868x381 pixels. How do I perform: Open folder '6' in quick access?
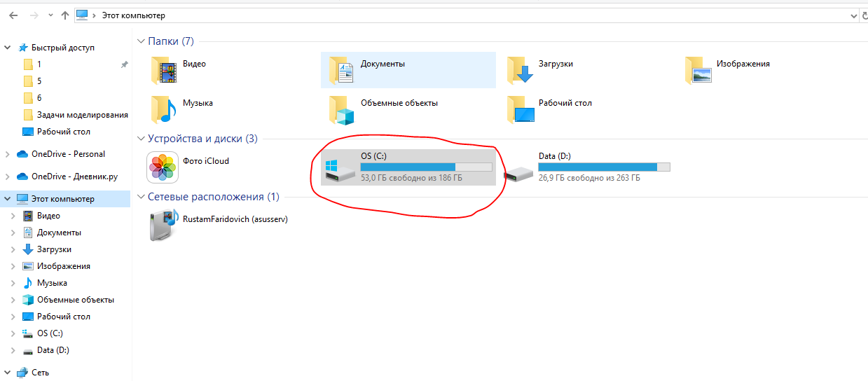39,98
